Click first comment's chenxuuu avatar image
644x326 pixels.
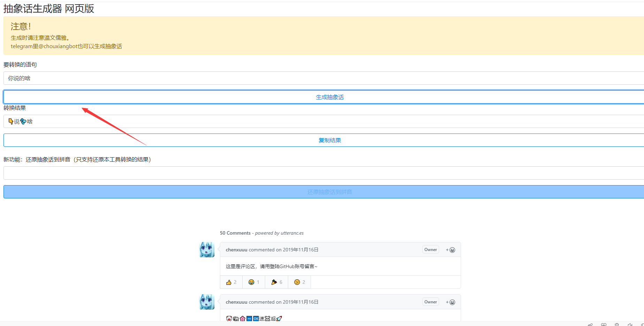[x=207, y=250]
